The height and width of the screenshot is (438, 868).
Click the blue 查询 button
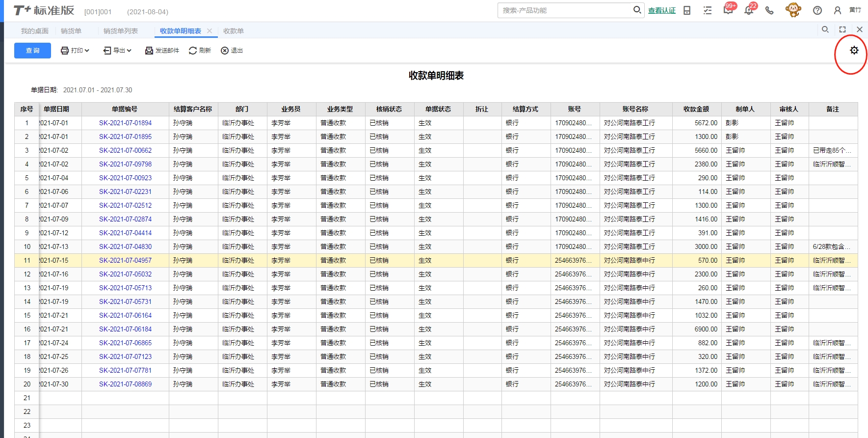click(x=32, y=51)
